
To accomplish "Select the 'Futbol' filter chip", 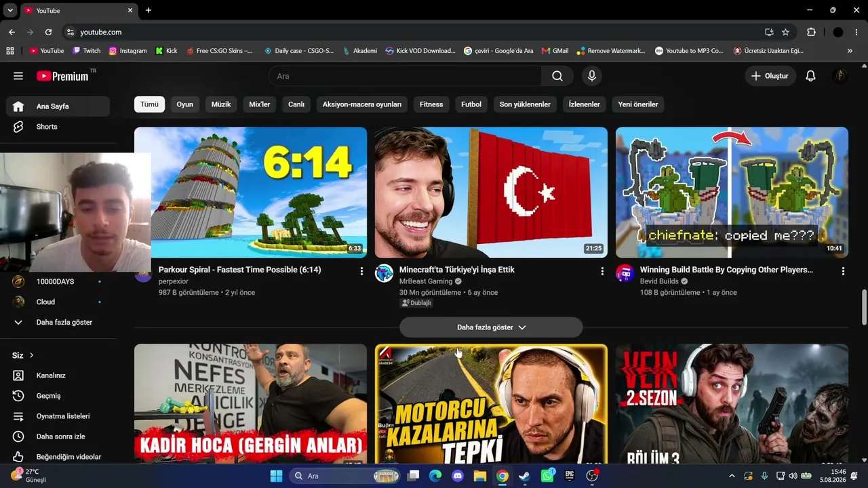I will coord(471,104).
